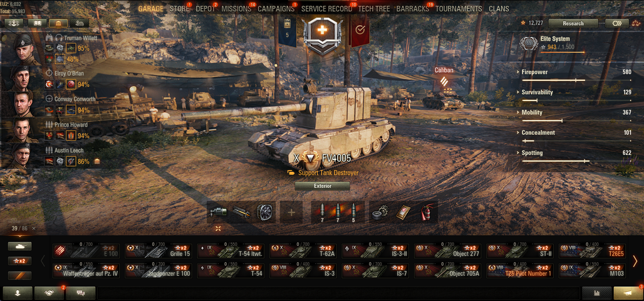Show next vehicles with right carousel arrow
This screenshot has height=301, width=644.
tap(635, 261)
